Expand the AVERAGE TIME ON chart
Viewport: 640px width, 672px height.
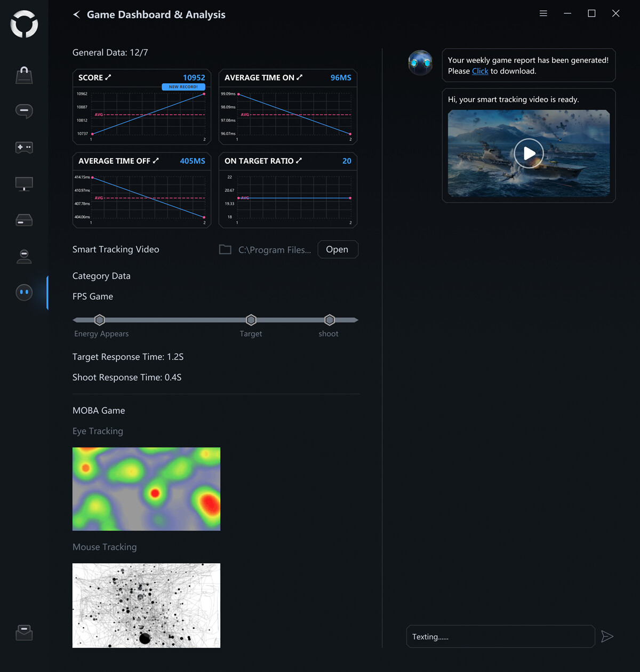pos(299,77)
